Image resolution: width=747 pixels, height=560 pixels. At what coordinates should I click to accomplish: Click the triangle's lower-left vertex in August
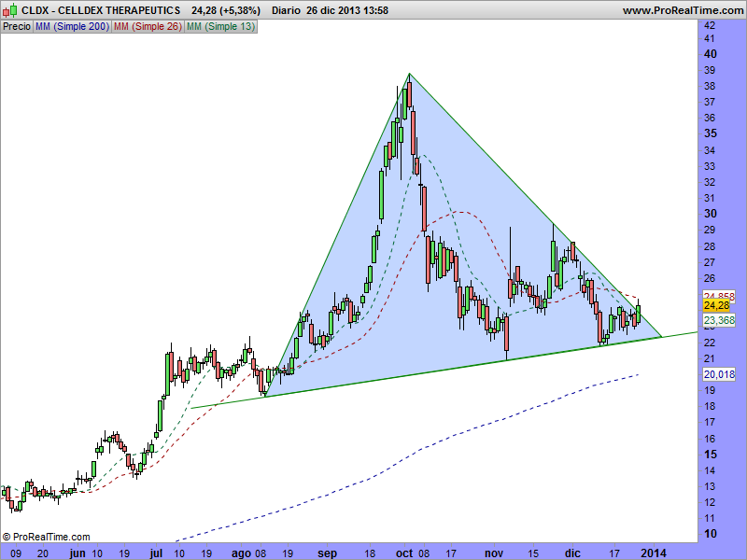point(265,396)
